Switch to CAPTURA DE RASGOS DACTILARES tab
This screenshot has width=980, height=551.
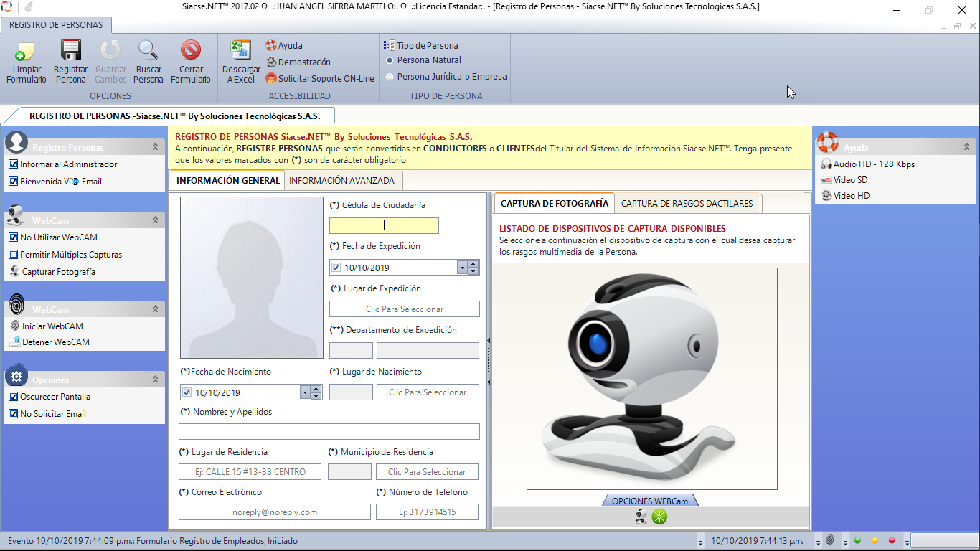(687, 204)
